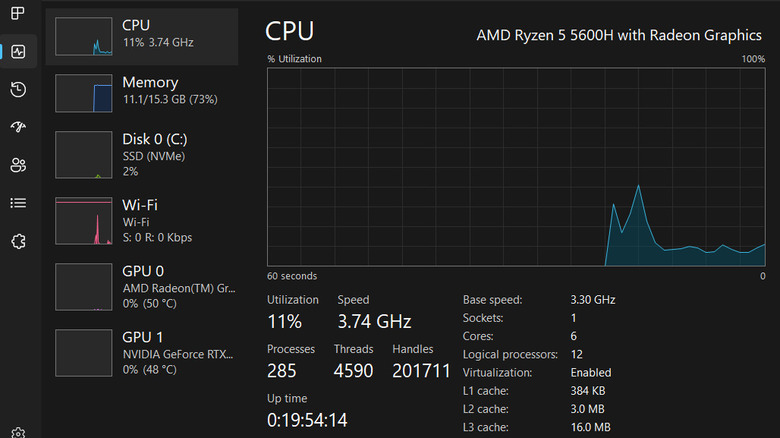Click the large CPU utilization graph
The height and width of the screenshot is (438, 780).
click(x=516, y=166)
